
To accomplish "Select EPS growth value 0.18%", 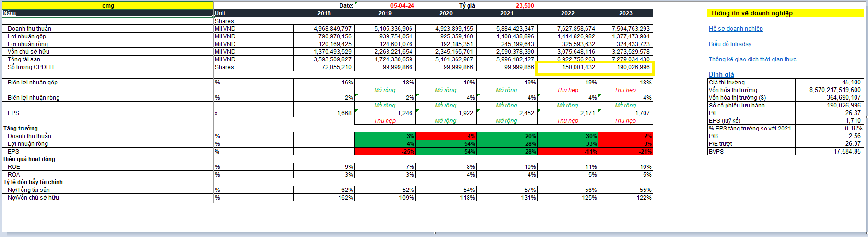I will pos(829,129).
